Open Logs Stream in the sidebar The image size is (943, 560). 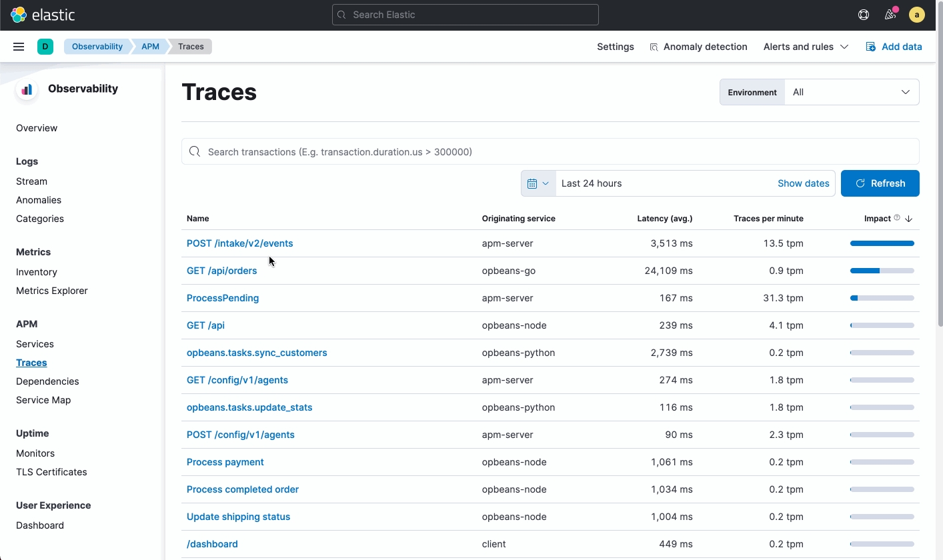31,181
